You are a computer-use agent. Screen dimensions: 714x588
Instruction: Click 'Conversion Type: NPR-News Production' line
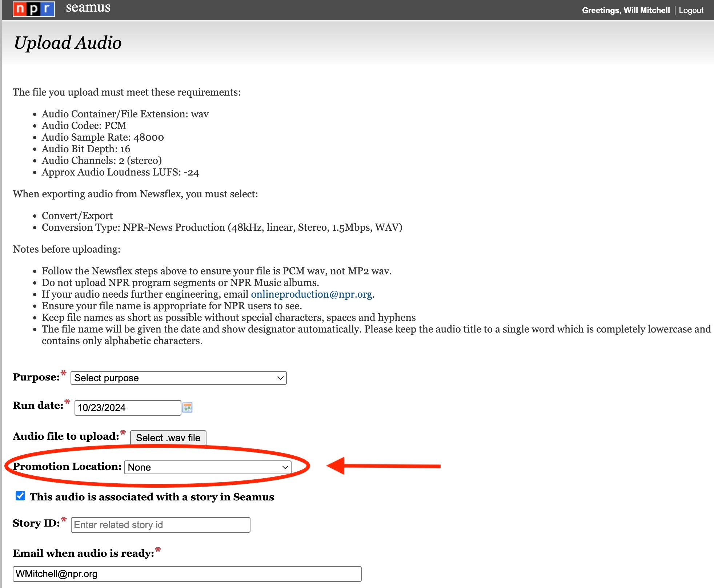222,227
